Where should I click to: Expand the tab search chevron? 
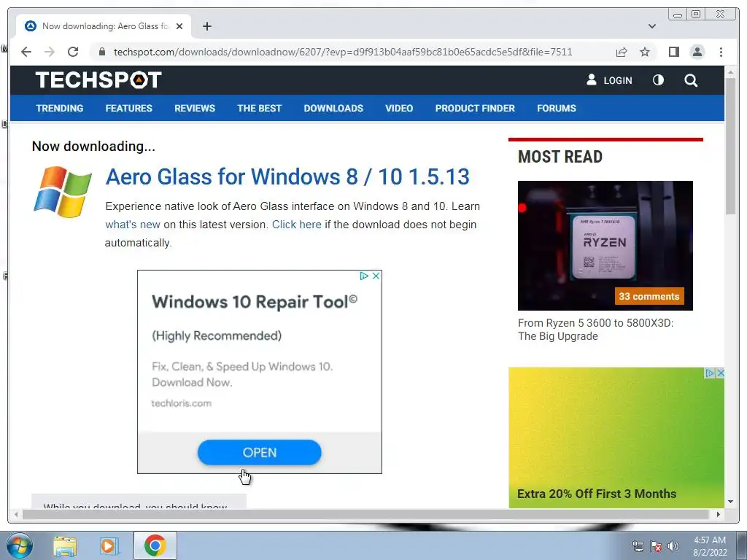pyautogui.click(x=652, y=26)
